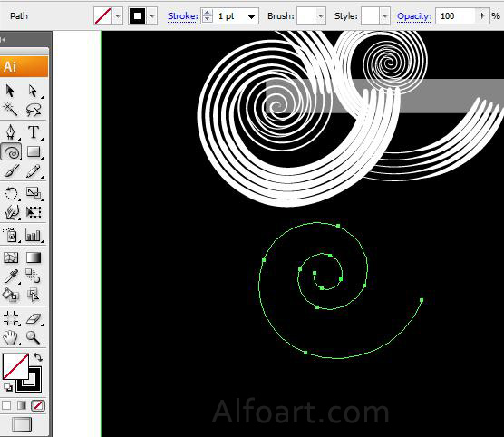Screen dimensions: 504x437
Task: Click the stroke weight 1 pt field
Action: pos(228,16)
